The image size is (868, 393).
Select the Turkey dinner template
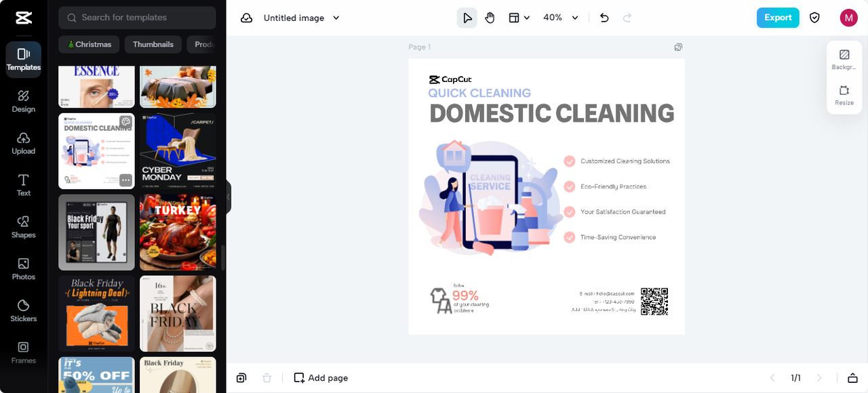(178, 232)
